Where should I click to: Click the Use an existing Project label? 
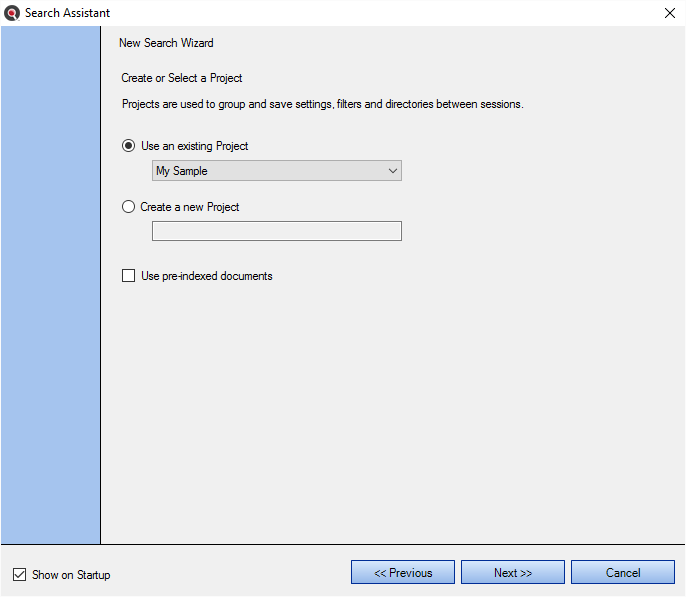pyautogui.click(x=194, y=146)
